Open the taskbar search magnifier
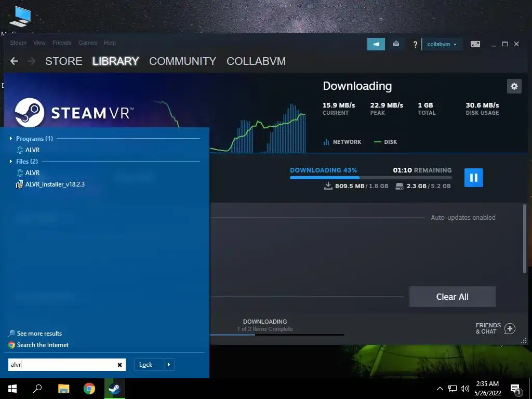Screen dimensions: 532x399 (37, 389)
